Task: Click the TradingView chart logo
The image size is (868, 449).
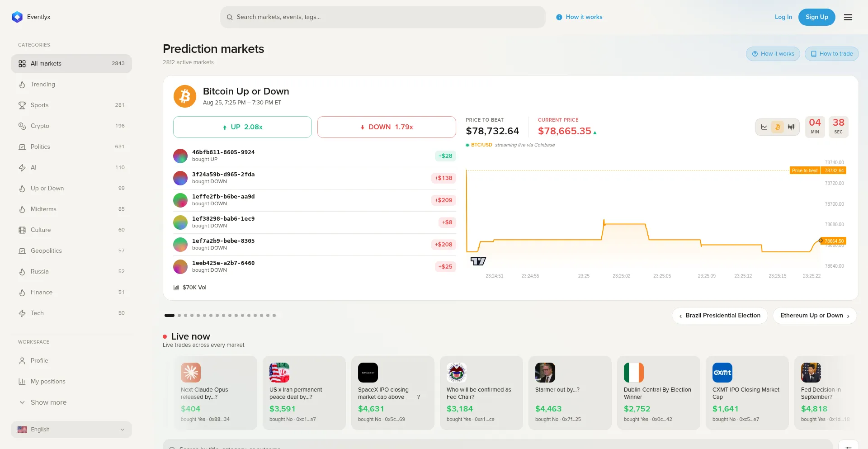Action: [478, 261]
